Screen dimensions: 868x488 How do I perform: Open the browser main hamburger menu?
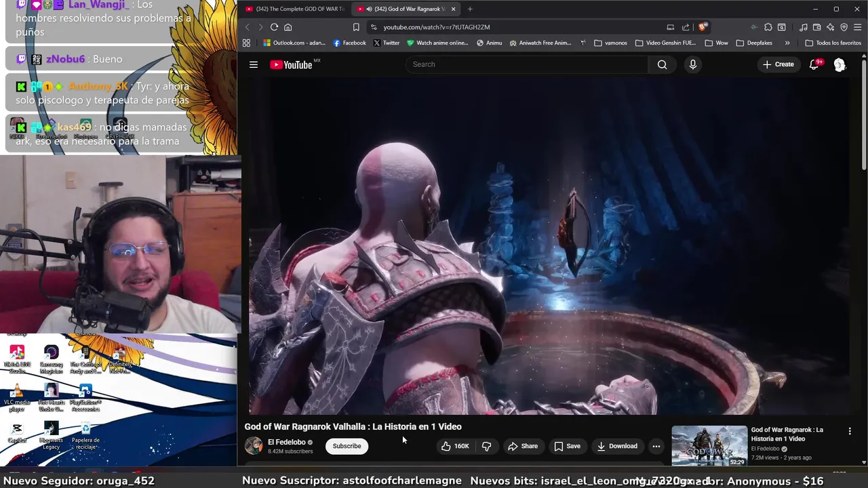858,27
